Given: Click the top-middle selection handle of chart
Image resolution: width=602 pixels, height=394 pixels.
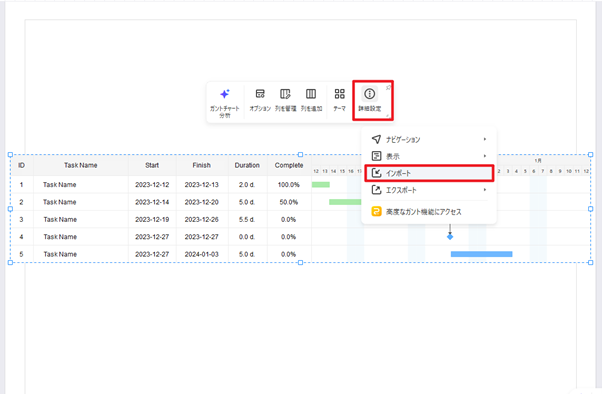Looking at the screenshot, I should pos(301,155).
